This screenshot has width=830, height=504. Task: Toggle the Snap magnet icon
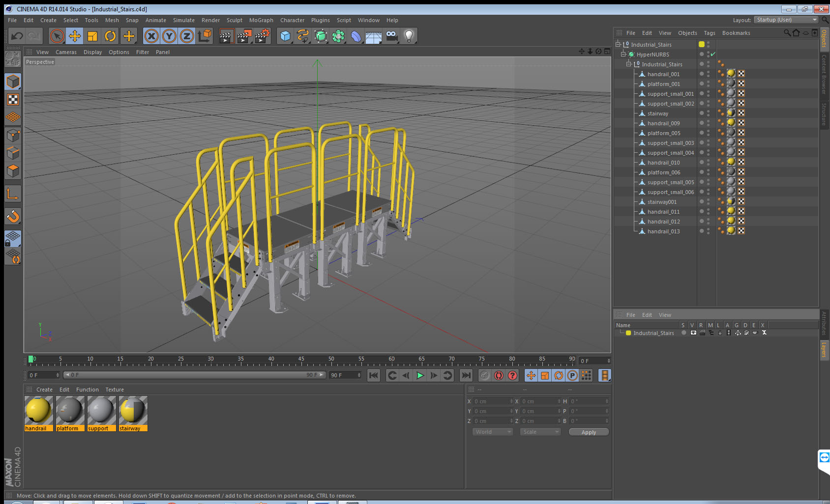coord(13,216)
